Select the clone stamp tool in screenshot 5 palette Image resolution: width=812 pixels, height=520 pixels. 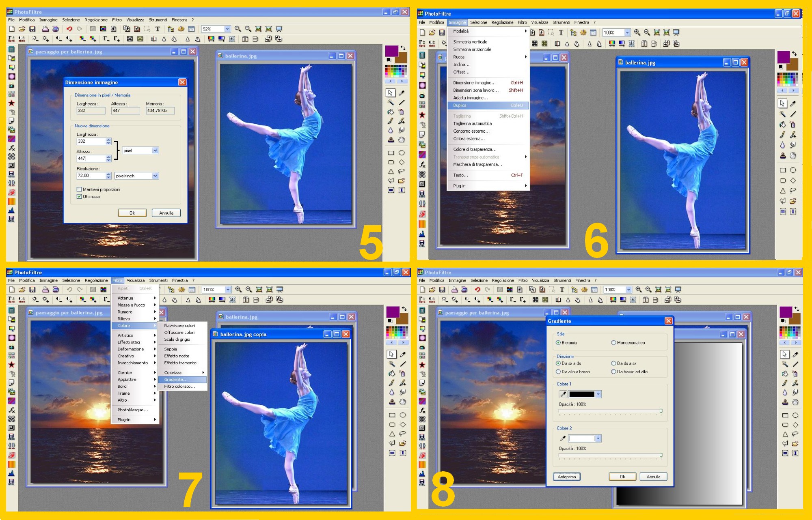(x=391, y=140)
